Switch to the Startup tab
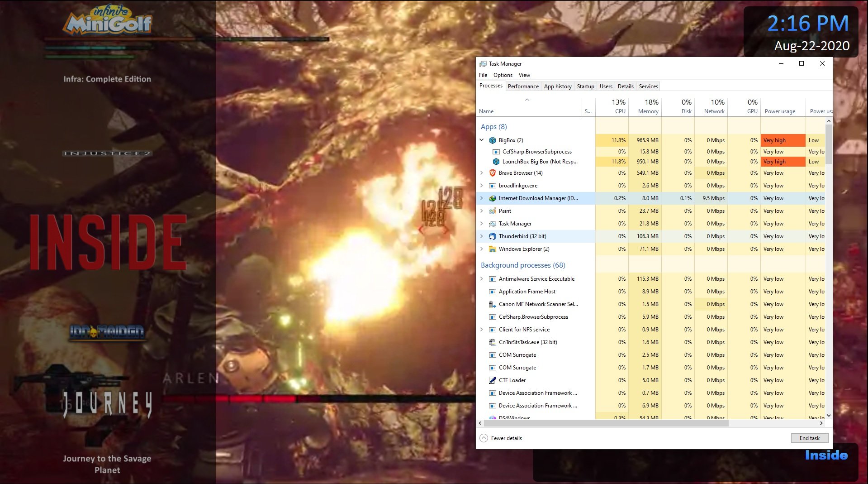 click(586, 86)
